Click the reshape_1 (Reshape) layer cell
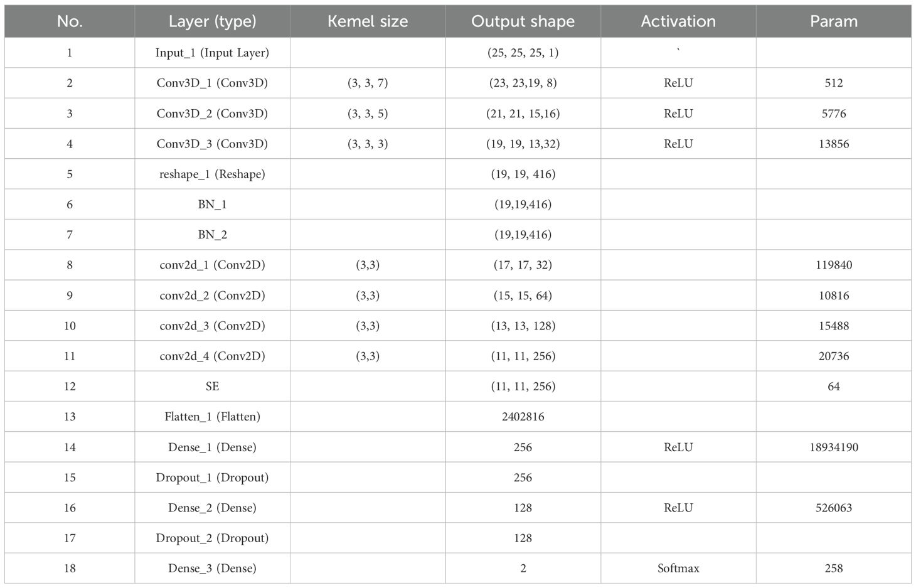The image size is (916, 588). point(212,174)
